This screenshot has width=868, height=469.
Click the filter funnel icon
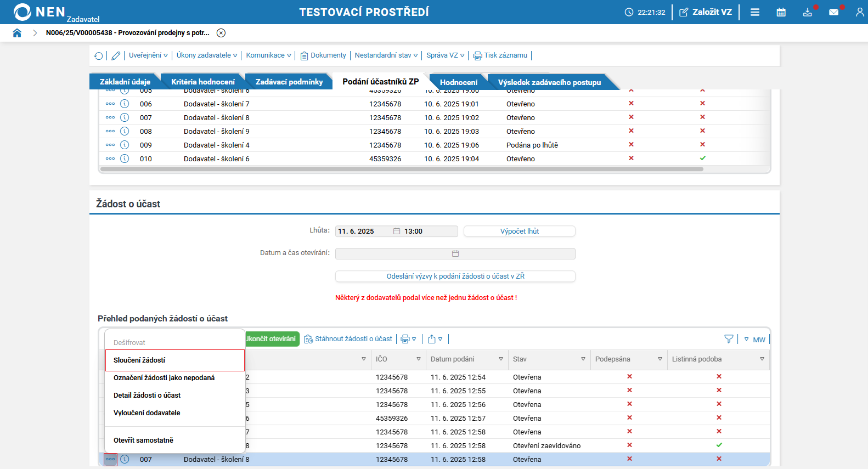(x=729, y=339)
